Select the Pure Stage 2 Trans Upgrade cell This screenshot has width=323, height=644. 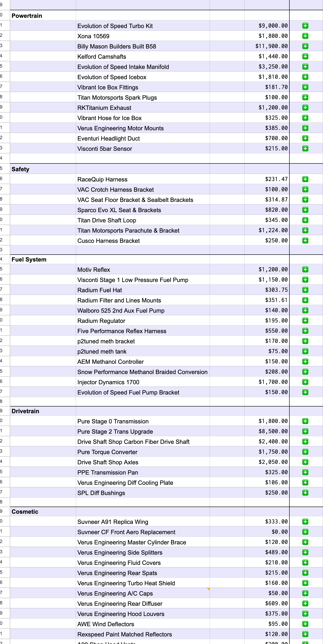(x=143, y=431)
